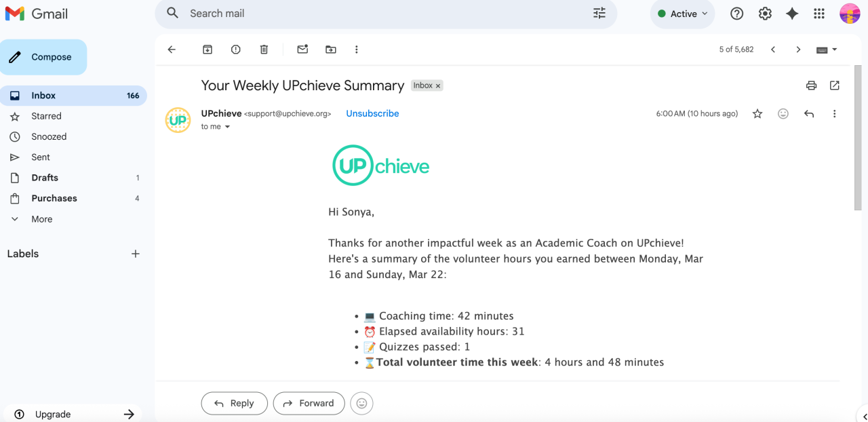Click the UPchieve logo image
The image size is (868, 422).
pos(380,165)
